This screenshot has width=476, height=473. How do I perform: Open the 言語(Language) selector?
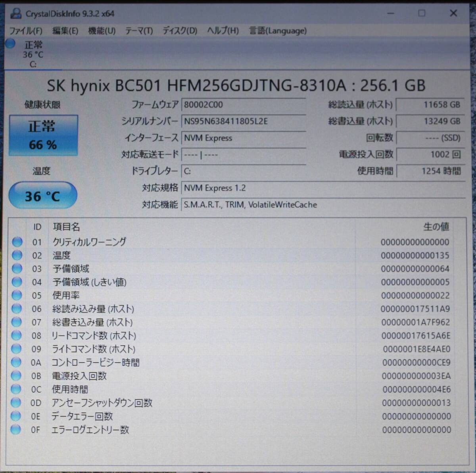coord(277,31)
